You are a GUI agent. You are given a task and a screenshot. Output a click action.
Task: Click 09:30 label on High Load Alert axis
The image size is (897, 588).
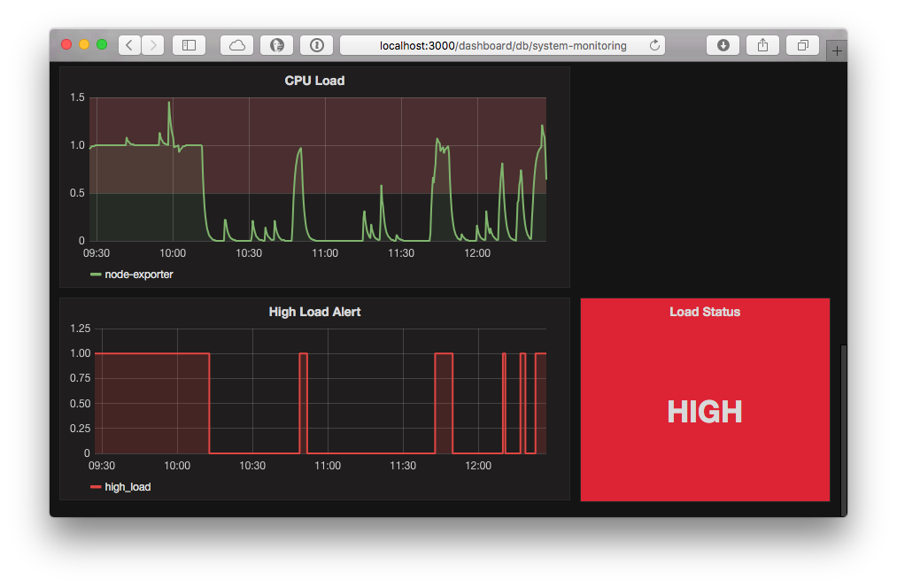(102, 466)
